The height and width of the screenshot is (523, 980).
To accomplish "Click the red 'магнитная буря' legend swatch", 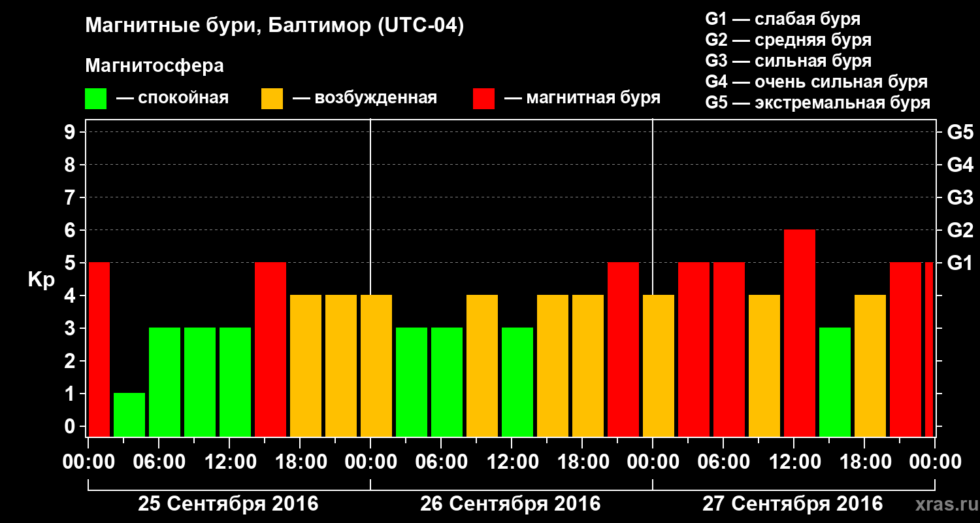I will click(483, 99).
